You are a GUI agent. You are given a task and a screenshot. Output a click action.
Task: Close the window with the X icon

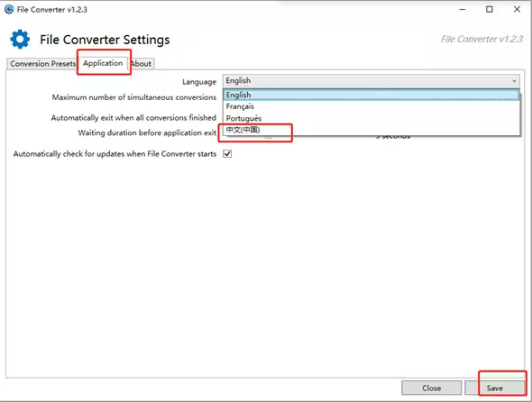(517, 10)
